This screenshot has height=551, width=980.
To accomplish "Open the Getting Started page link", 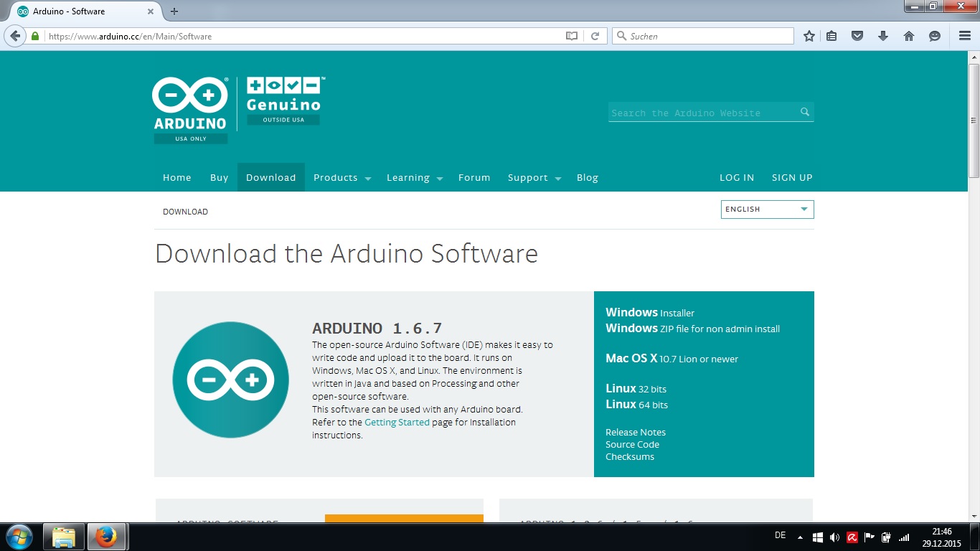I will pyautogui.click(x=397, y=422).
